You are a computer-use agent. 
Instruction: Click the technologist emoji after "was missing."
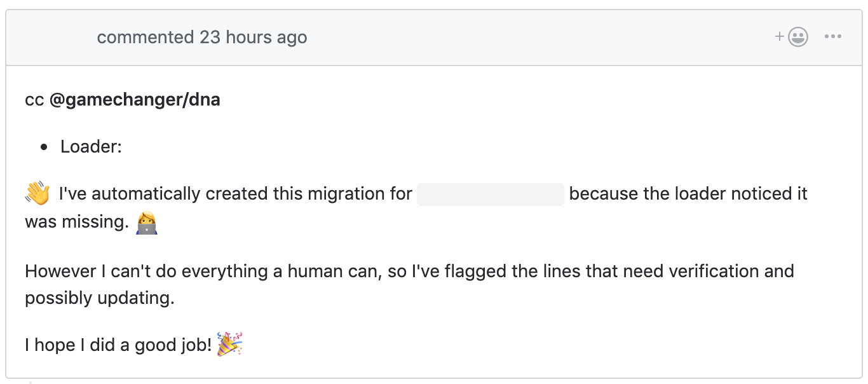coord(147,222)
